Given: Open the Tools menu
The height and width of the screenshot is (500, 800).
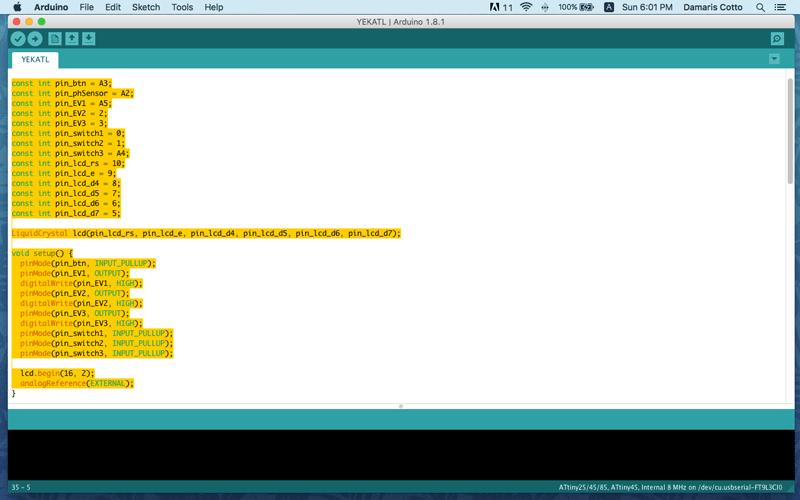Looking at the screenshot, I should [x=182, y=7].
